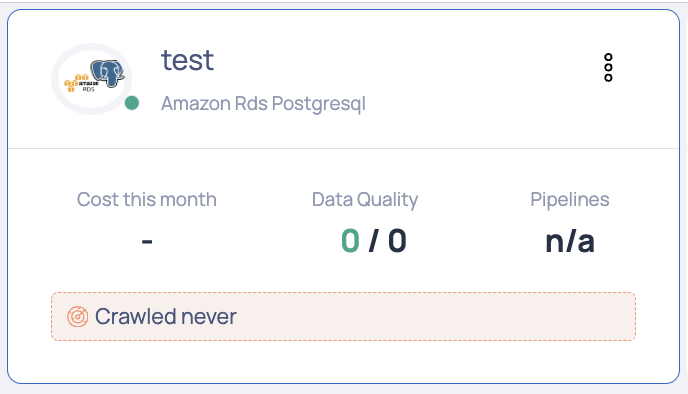Select the Pipelines label
This screenshot has height=394, width=688.
570,200
